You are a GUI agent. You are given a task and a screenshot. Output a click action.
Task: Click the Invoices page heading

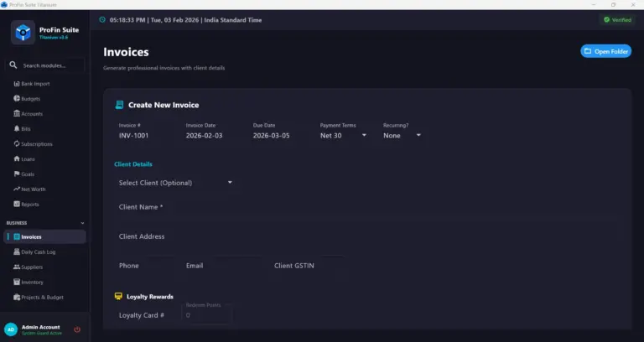pyautogui.click(x=126, y=52)
